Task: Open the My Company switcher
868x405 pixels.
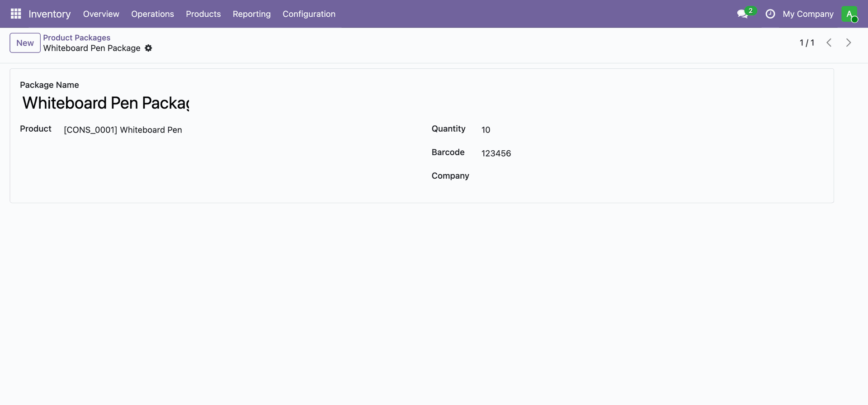Action: 808,14
